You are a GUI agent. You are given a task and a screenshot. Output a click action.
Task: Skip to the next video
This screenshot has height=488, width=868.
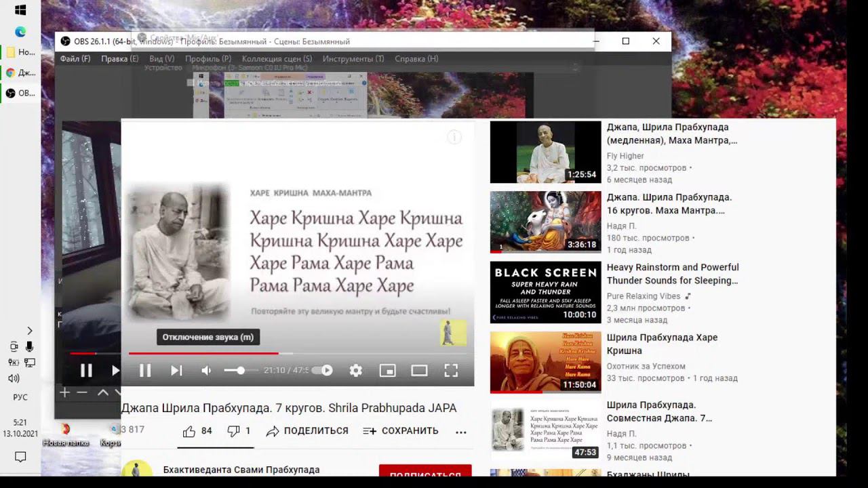pyautogui.click(x=176, y=370)
